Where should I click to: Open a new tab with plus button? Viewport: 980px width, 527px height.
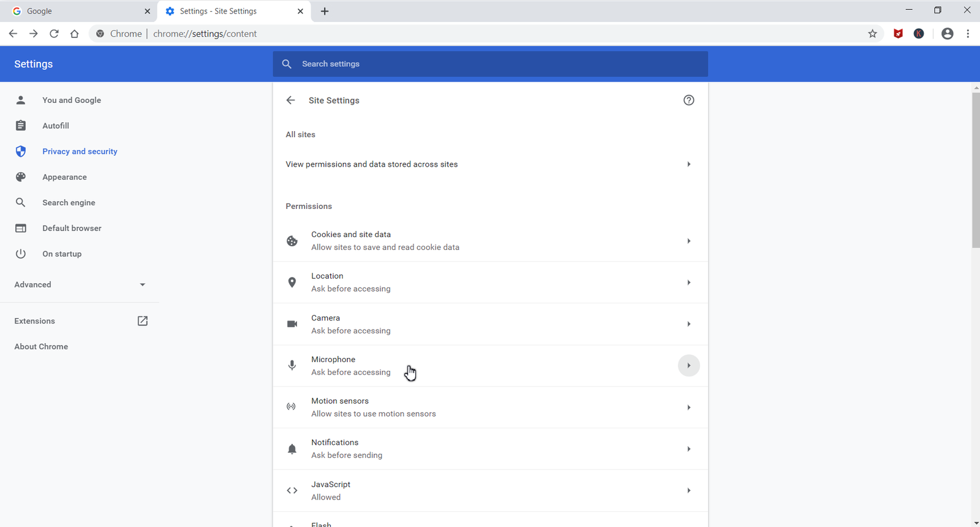[x=325, y=11]
